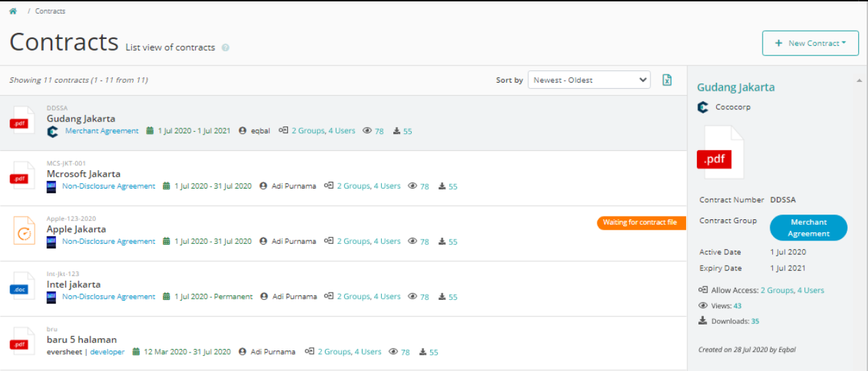
Task: Select Mcrosoft Jakarta contract title
Action: pos(83,174)
